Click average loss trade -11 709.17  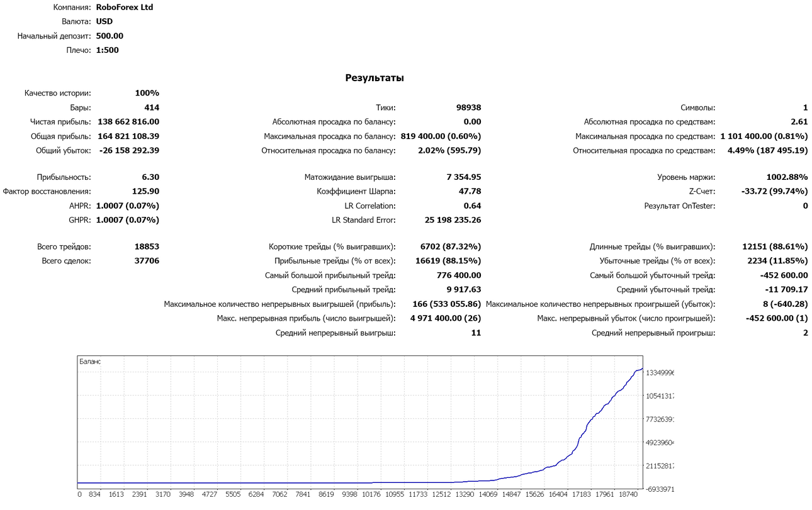[x=786, y=290]
